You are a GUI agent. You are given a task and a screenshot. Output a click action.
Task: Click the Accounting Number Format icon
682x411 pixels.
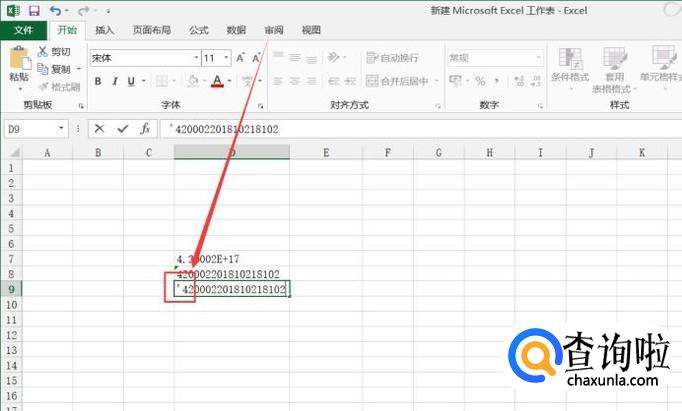pos(455,81)
